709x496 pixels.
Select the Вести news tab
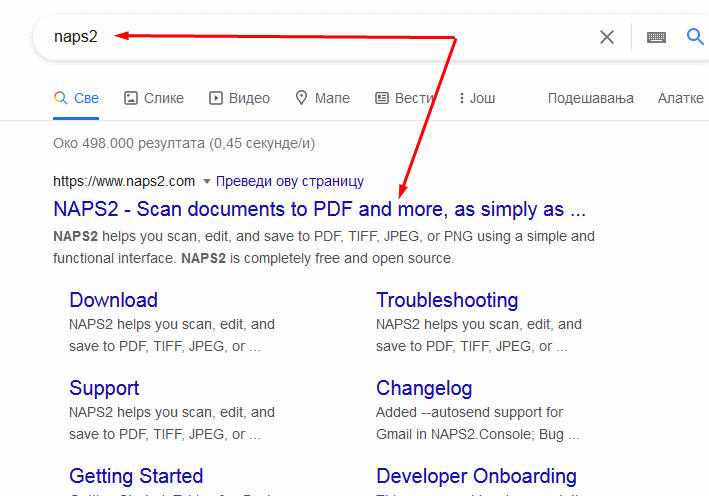point(405,98)
